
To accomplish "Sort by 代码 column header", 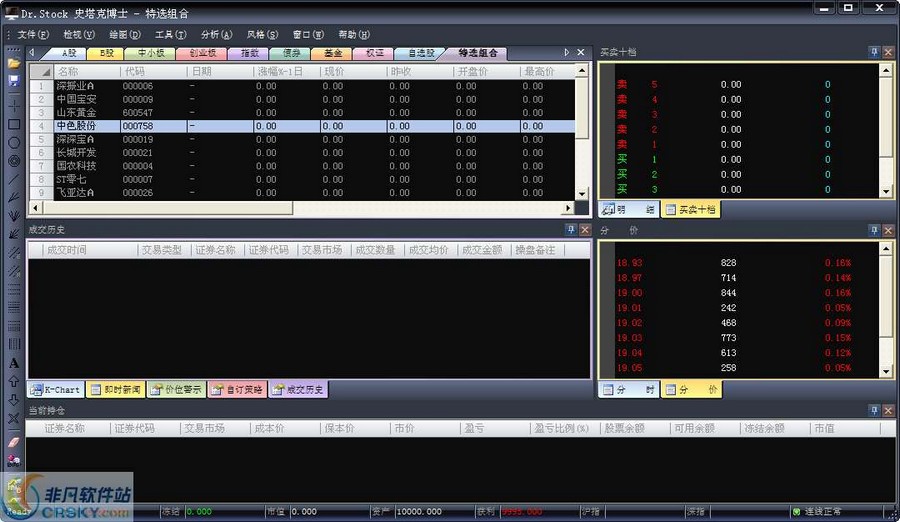I will click(x=154, y=71).
